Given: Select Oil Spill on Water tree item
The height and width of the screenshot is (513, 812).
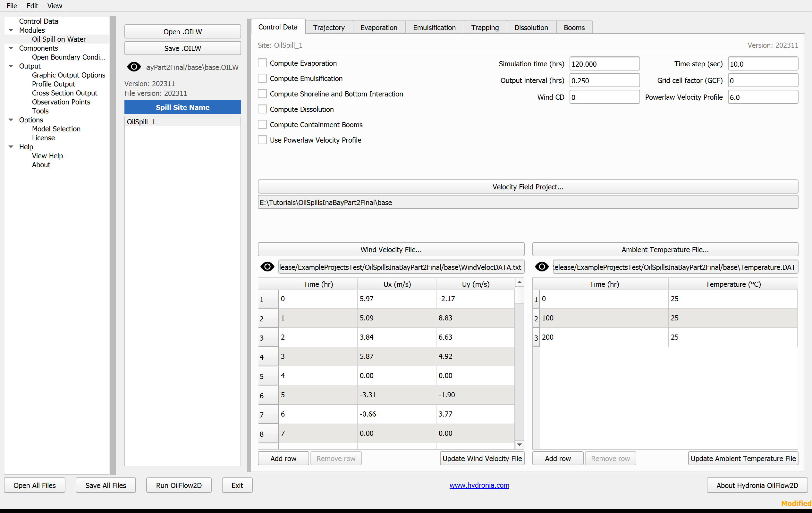Looking at the screenshot, I should 59,39.
